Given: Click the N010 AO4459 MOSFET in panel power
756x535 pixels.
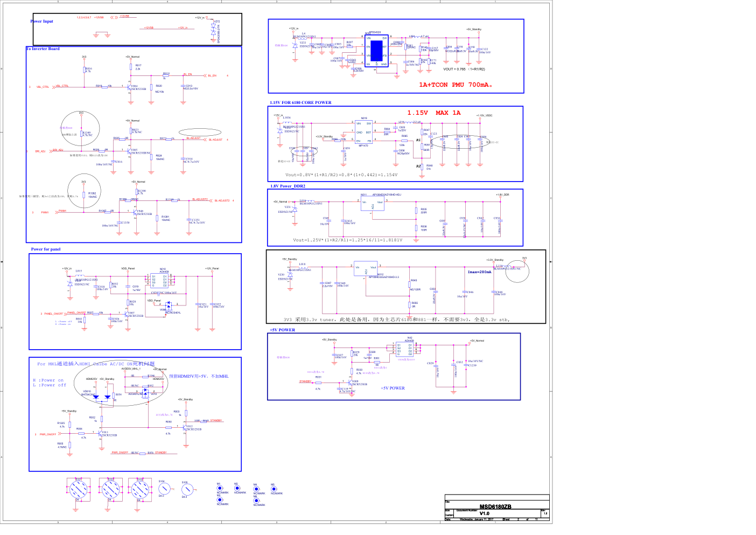Looking at the screenshot, I should pyautogui.click(x=159, y=280).
